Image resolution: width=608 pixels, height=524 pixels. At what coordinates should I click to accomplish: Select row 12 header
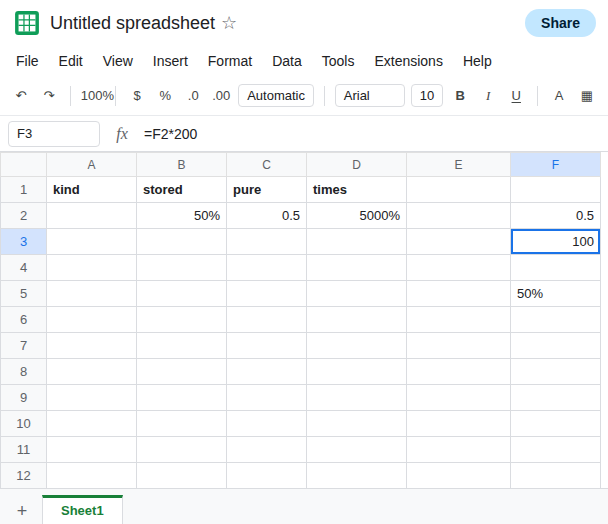(x=24, y=476)
